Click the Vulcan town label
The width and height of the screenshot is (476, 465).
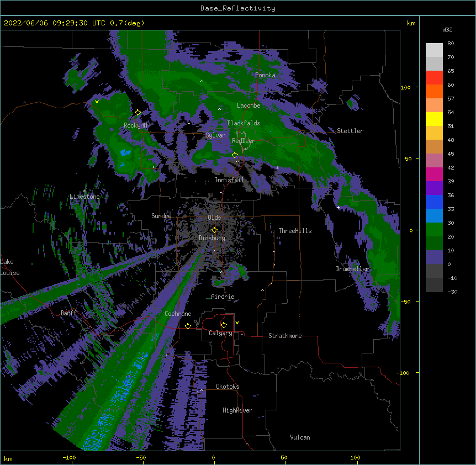point(300,437)
